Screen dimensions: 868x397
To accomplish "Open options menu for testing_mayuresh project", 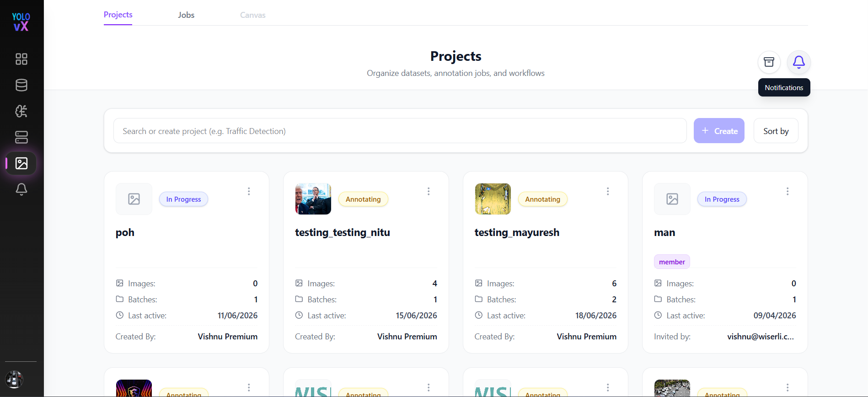I will coord(608,191).
